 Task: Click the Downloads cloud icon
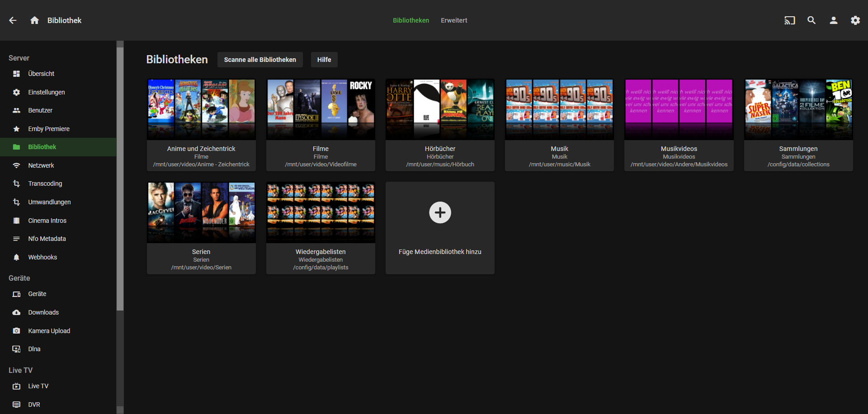[16, 312]
